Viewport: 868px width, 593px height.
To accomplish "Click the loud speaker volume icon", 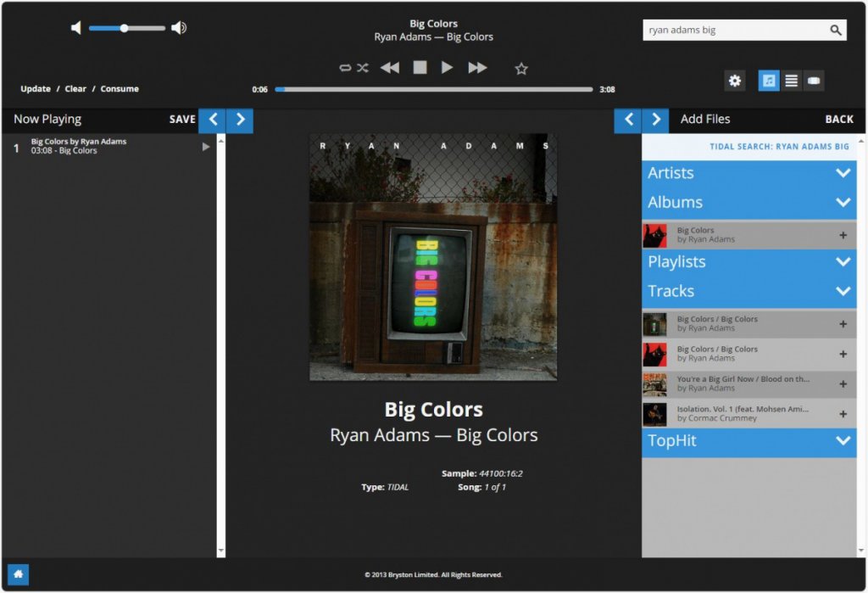I will coord(179,28).
